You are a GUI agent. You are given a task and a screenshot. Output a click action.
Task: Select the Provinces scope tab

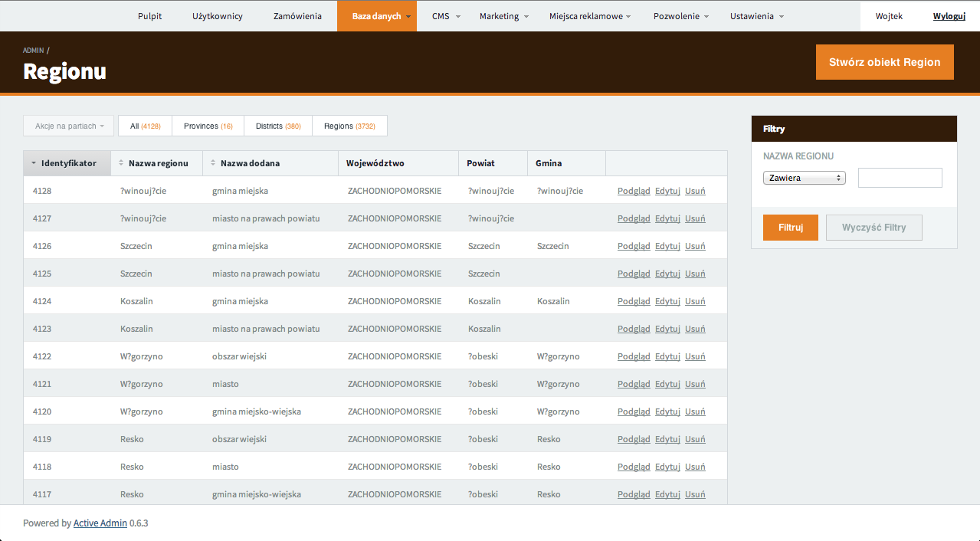tap(208, 126)
